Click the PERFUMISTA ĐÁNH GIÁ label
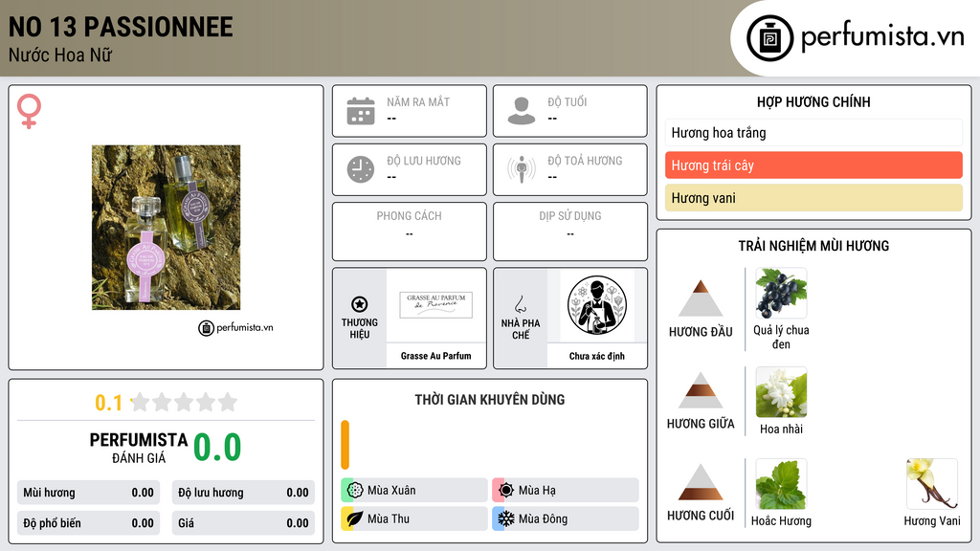This screenshot has width=980, height=551. click(x=139, y=448)
